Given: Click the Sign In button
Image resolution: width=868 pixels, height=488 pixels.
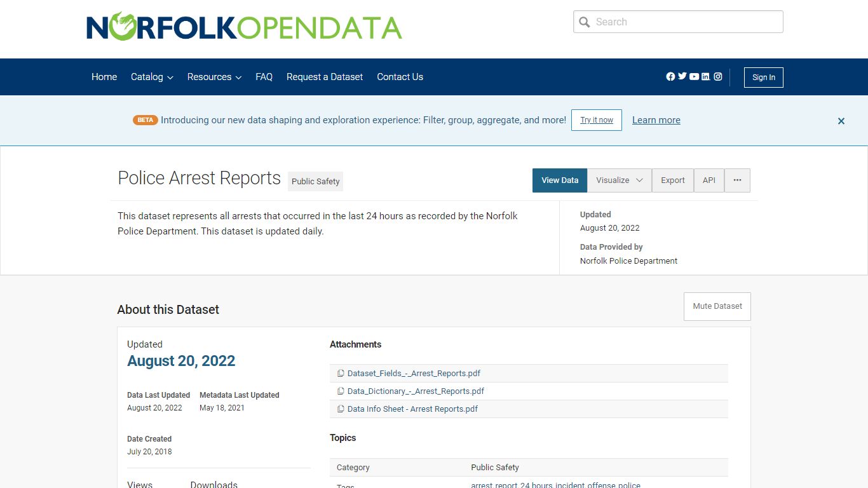Looking at the screenshot, I should coord(764,78).
